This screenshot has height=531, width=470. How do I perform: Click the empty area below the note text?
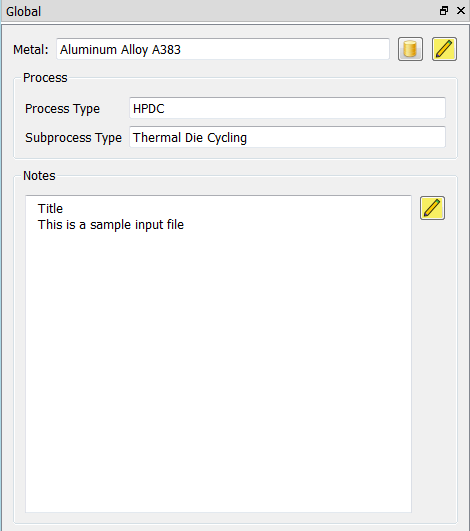tap(218, 373)
